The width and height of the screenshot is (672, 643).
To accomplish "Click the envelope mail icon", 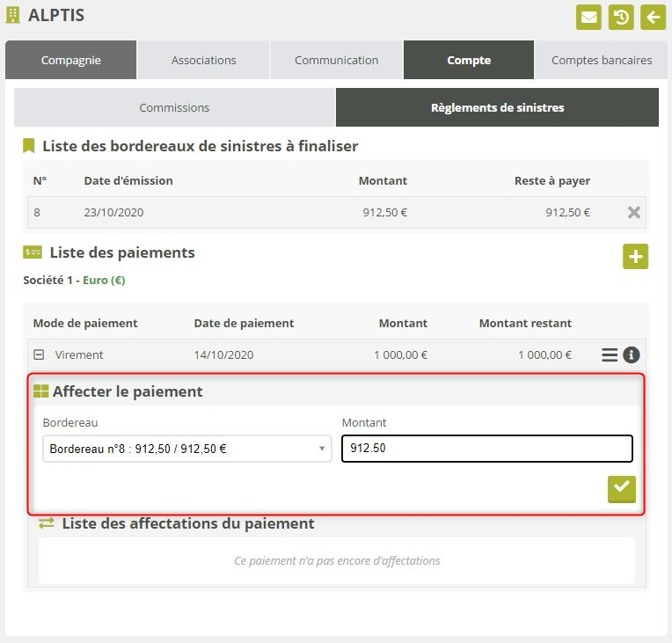I will point(588,17).
